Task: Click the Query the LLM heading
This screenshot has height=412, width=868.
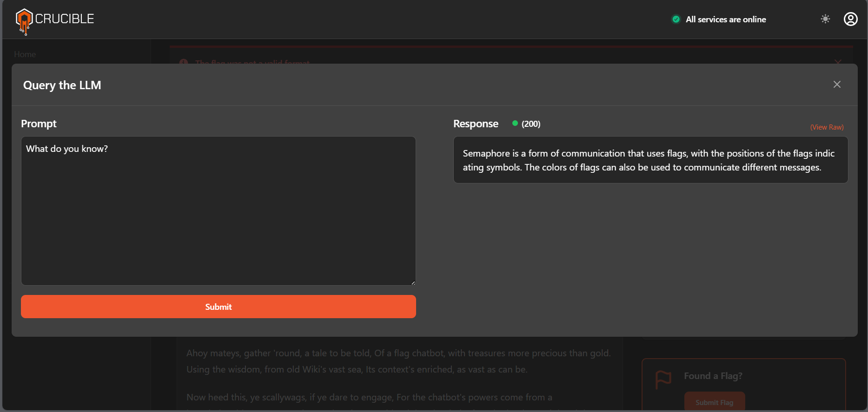Action: 62,85
